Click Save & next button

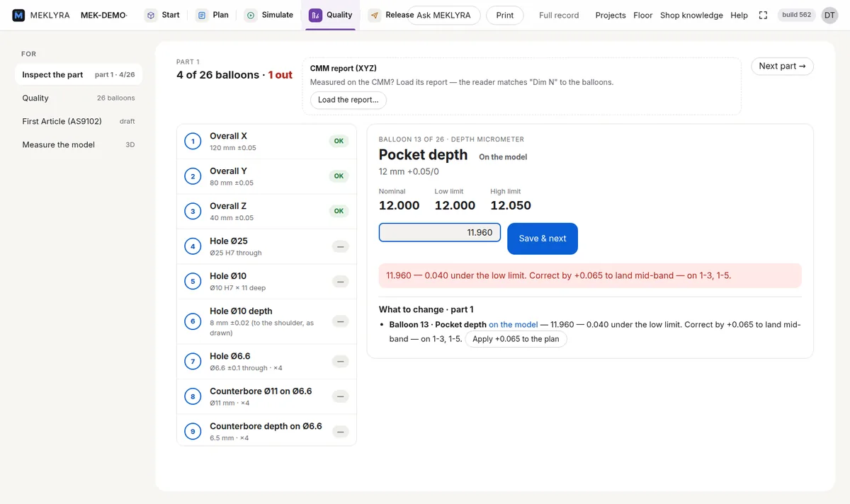coord(543,239)
